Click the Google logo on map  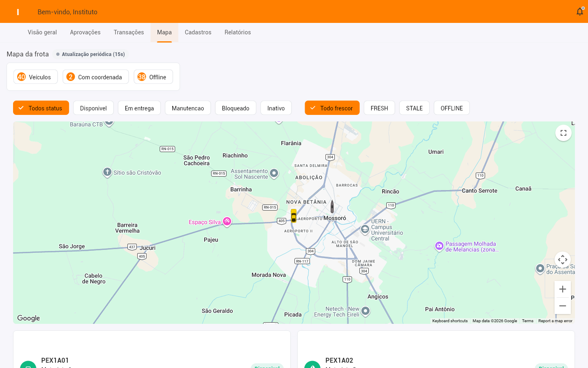(29, 318)
